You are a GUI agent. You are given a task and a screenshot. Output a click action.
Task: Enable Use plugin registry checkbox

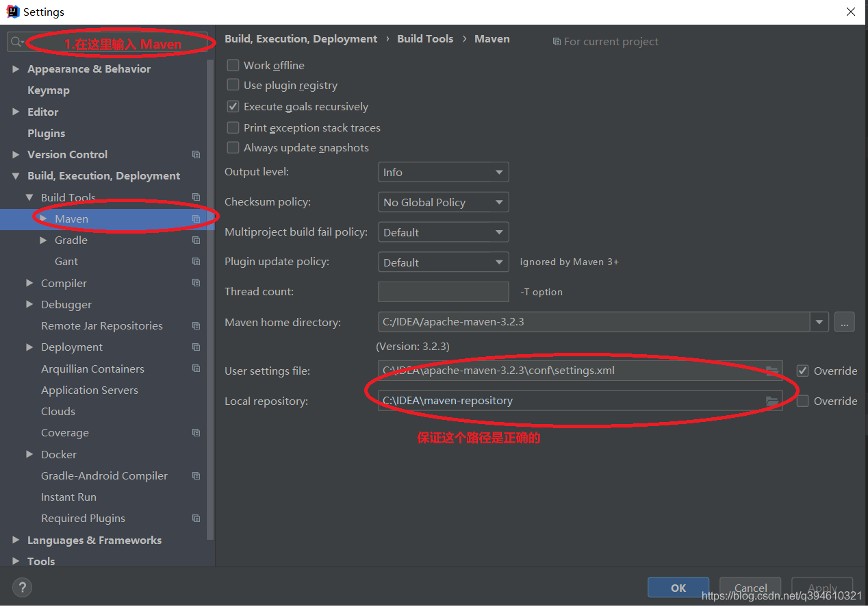coord(233,85)
